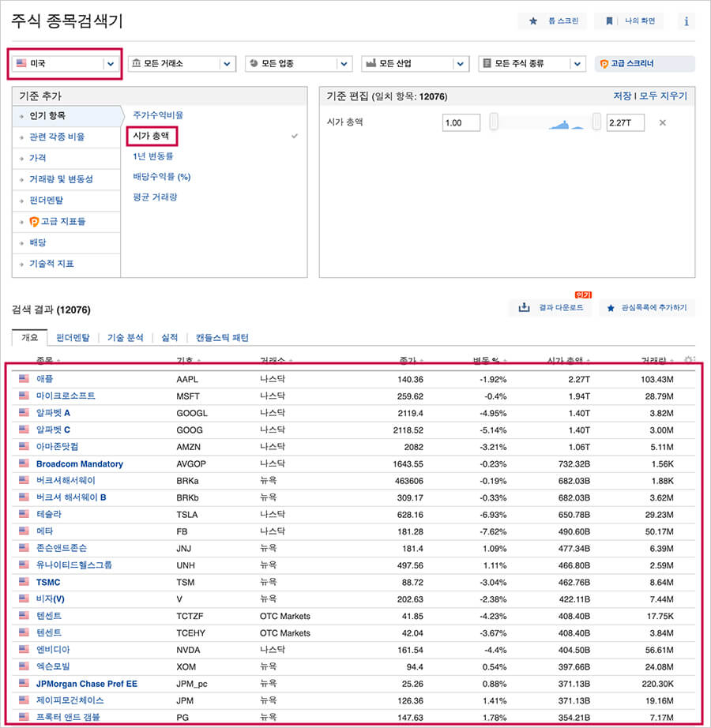Click 모두 지우기 to clear all

click(663, 96)
